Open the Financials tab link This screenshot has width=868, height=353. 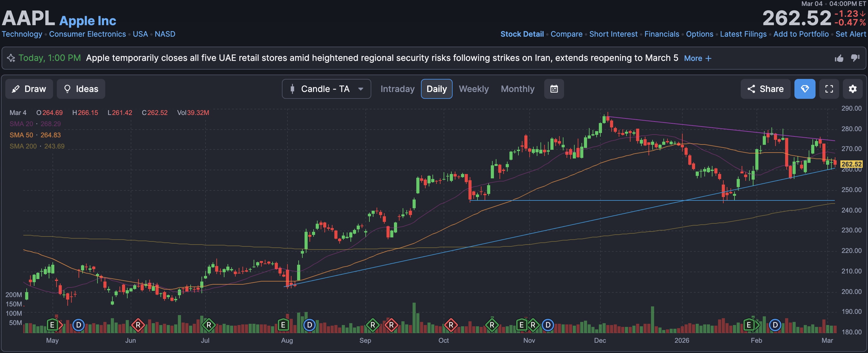point(662,34)
